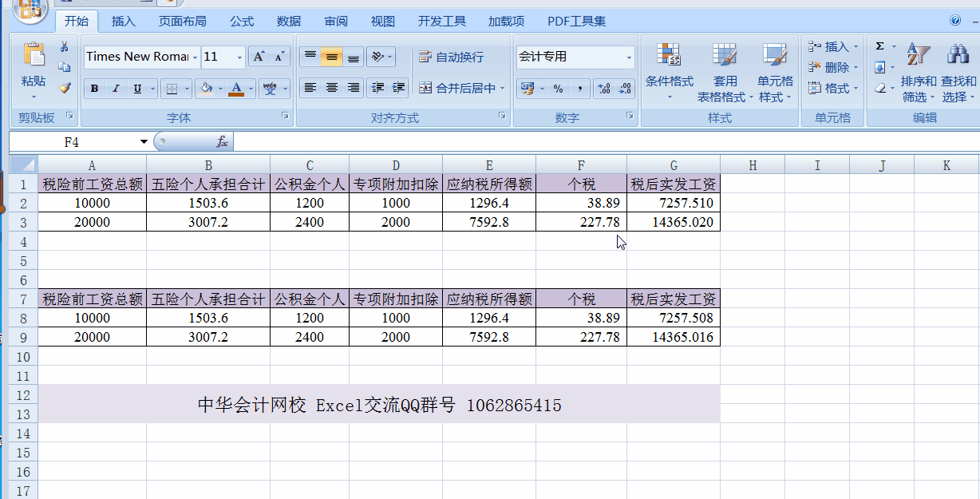Apply the cell borders icon
This screenshot has height=499, width=980.
[170, 89]
